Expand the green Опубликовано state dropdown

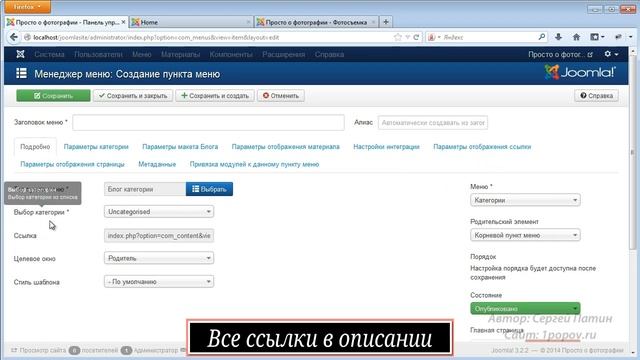[525, 309]
